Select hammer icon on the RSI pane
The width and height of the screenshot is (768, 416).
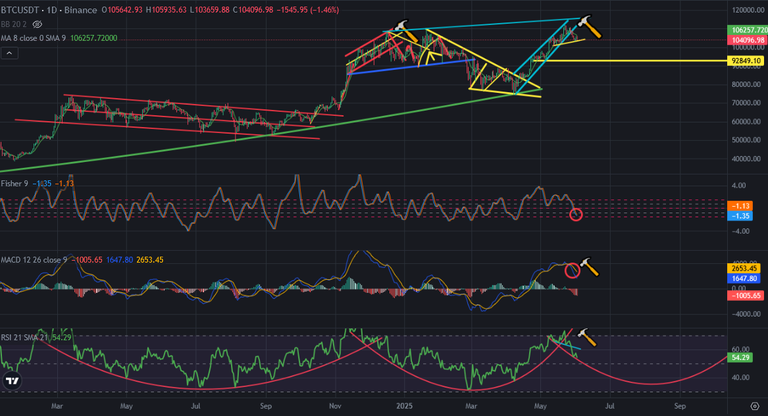pos(586,338)
